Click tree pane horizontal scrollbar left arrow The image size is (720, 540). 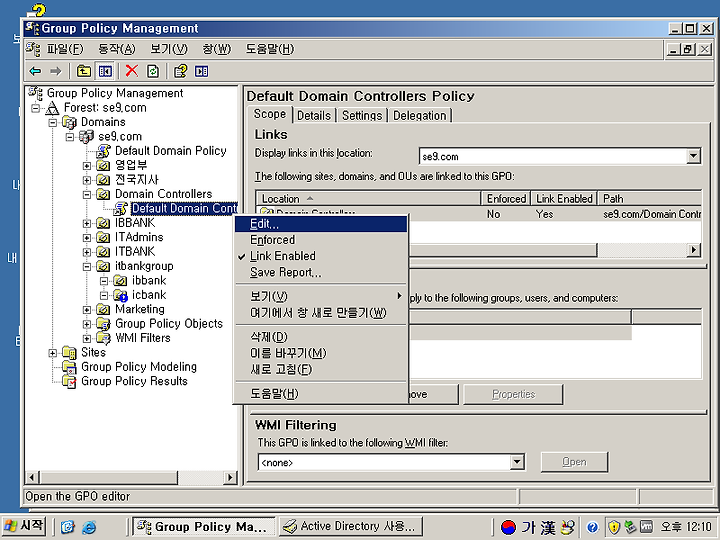(32, 478)
